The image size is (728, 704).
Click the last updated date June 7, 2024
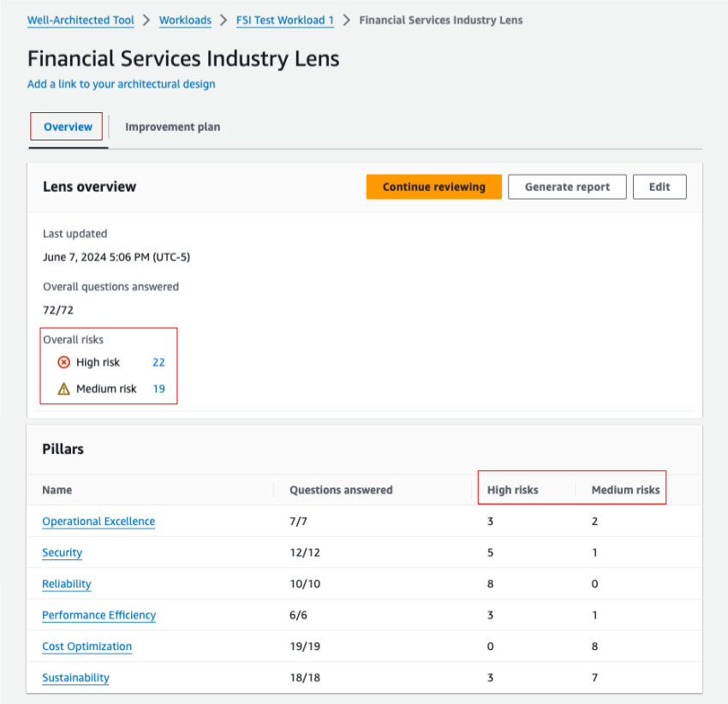point(116,257)
